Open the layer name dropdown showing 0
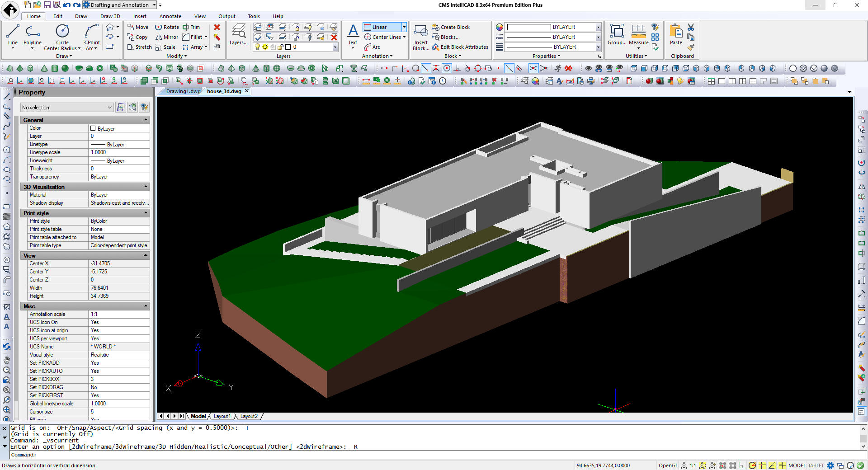The height and width of the screenshot is (470, 868). (335, 47)
